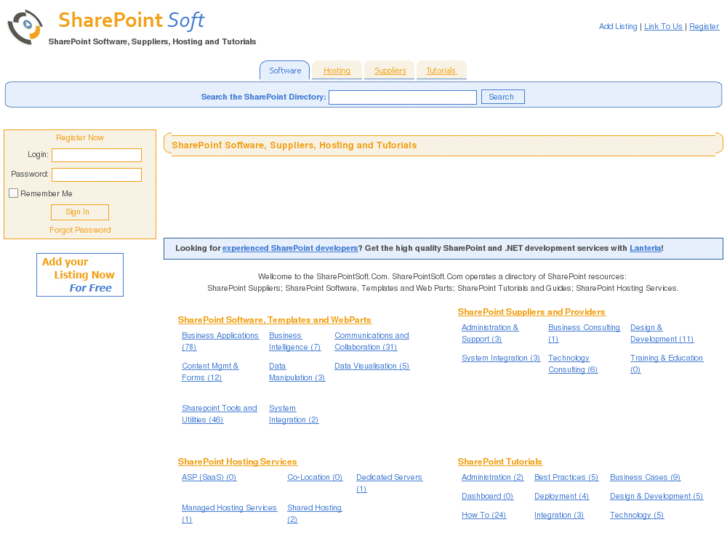Open Technology (5) tutorials
This screenshot has height=545, width=727.
tap(637, 515)
